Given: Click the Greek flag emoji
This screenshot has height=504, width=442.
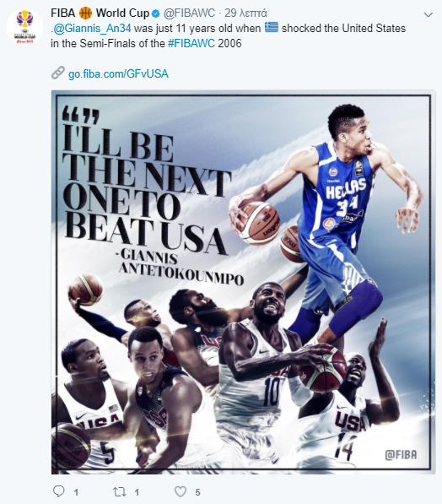Looking at the screenshot, I should click(x=272, y=27).
